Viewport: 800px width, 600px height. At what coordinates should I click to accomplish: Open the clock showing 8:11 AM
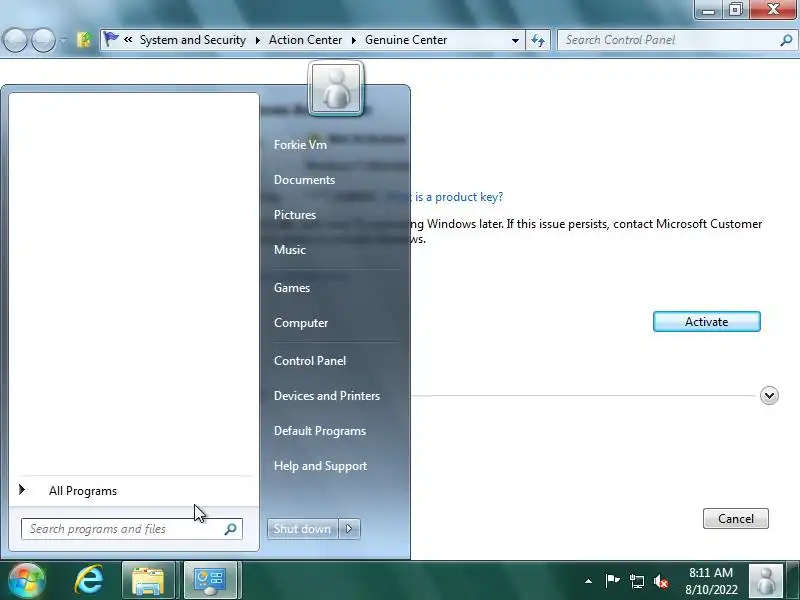[711, 581]
